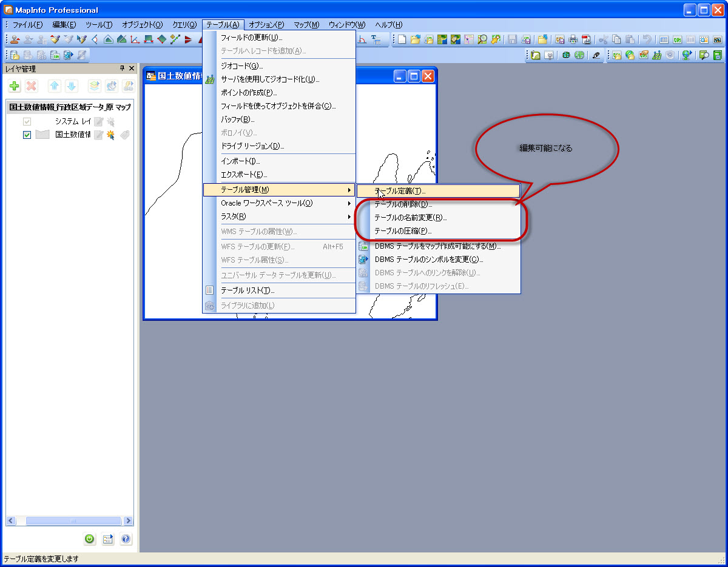The height and width of the screenshot is (567, 728).
Task: Select フィールドを使ってオブジェクトを併合 entry
Action: pyautogui.click(x=279, y=106)
